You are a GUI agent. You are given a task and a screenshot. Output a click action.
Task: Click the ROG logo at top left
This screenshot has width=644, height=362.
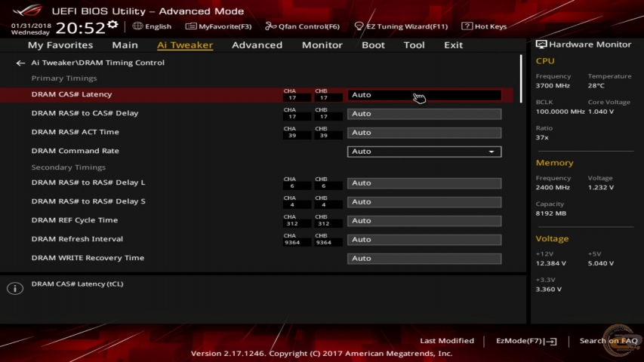pos(26,10)
